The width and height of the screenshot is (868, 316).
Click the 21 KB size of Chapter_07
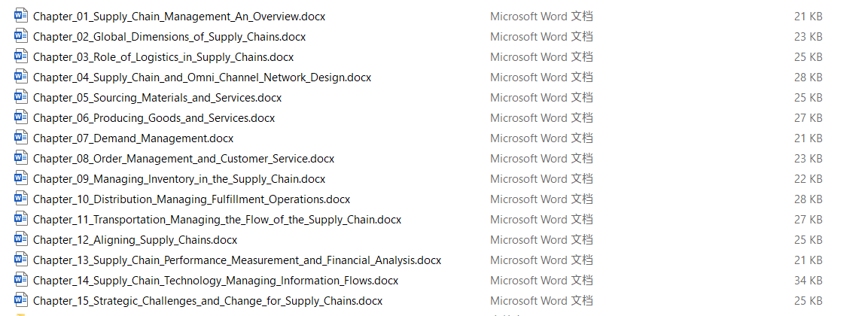pyautogui.click(x=809, y=138)
